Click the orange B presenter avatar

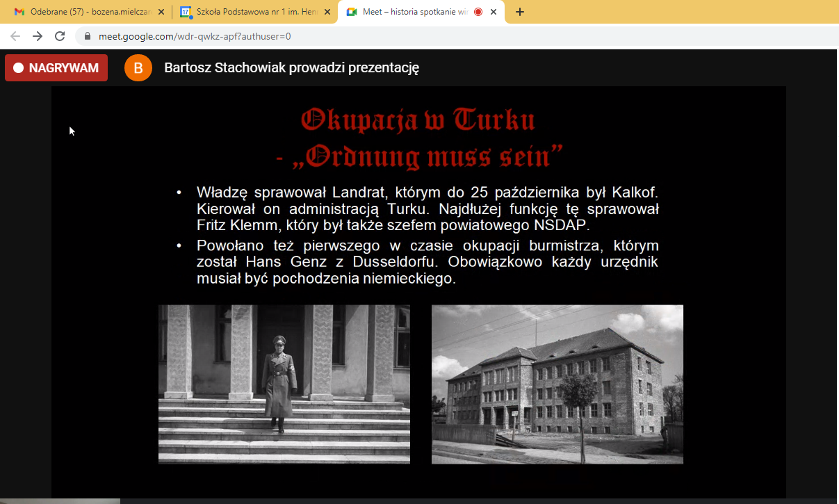point(138,68)
